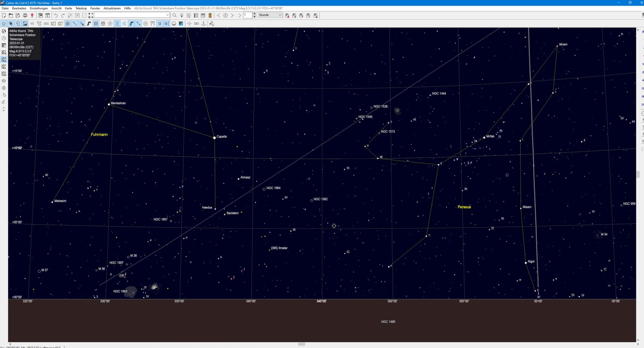Viewport: 644px width, 348px height.
Task: Click the horizontal scrollbar thumb at bottom
Action: click(x=302, y=344)
